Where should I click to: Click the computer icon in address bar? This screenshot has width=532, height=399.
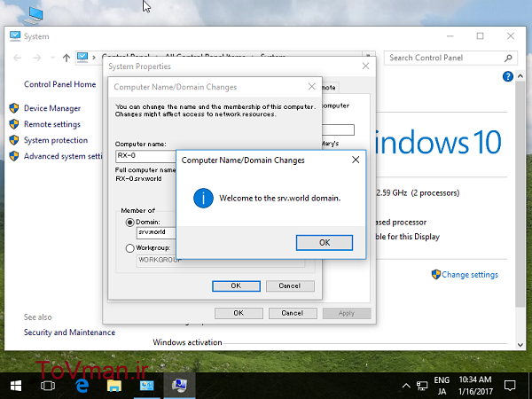(82, 57)
